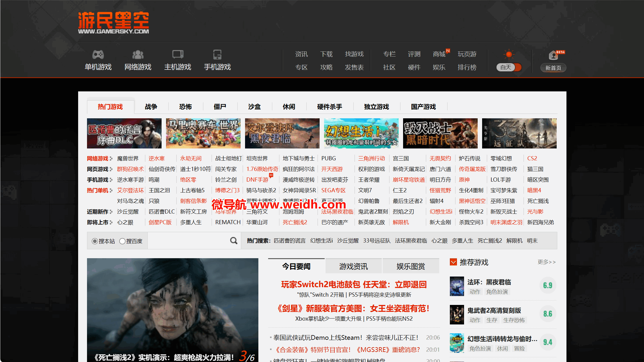Click the 鬼武者2高清复刻版 cover thumbnail
Viewport: 644px width, 362px height.
(x=457, y=315)
